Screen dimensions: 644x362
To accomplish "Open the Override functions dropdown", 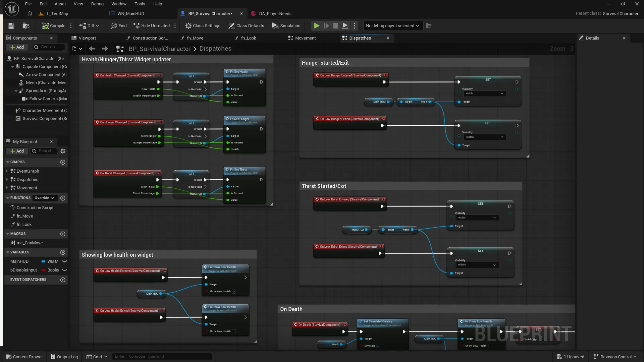I will coord(45,198).
